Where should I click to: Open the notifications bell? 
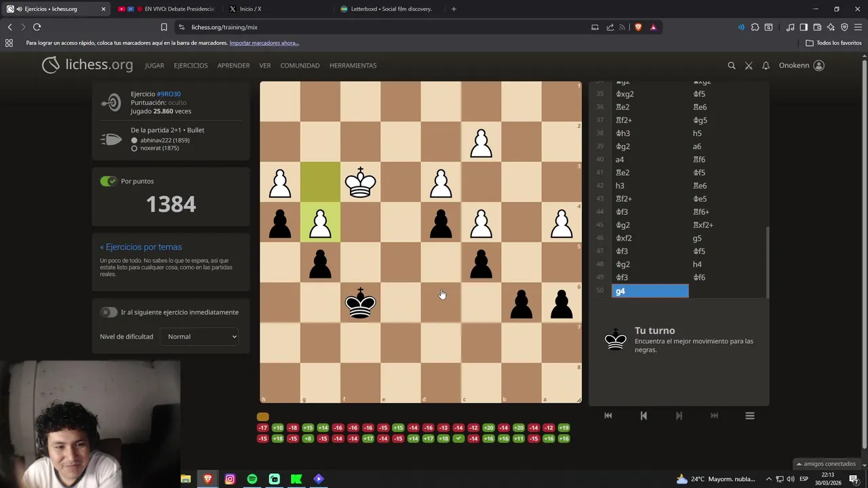click(x=766, y=66)
